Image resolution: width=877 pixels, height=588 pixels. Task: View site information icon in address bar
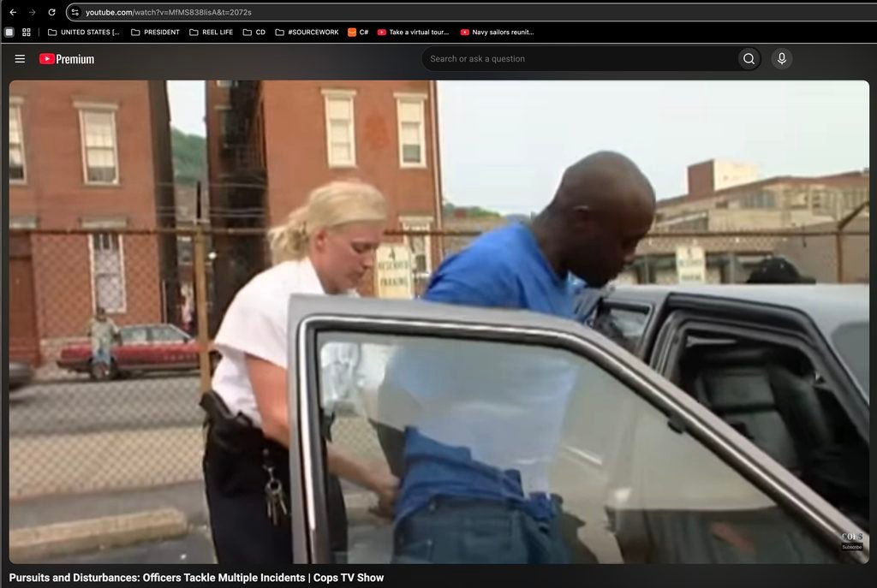pyautogui.click(x=75, y=12)
